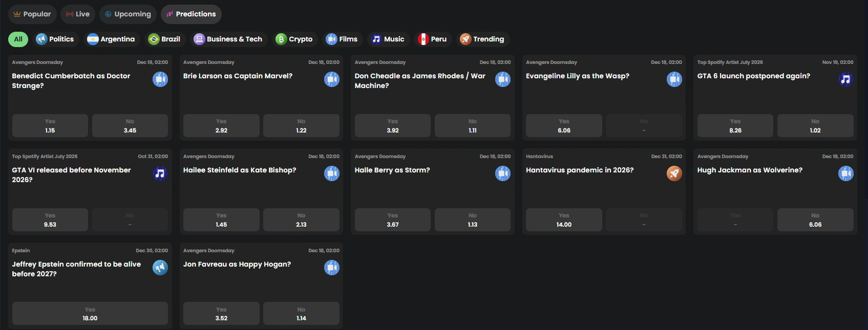
Task: Bet Yes 1.15 on Benedict Cumberbatch
Action: 50,125
